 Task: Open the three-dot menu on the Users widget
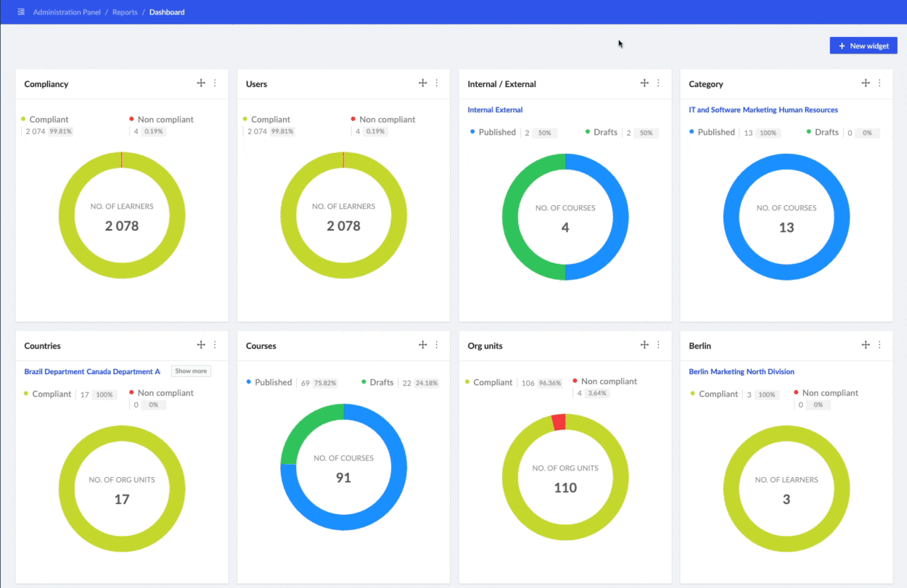436,83
